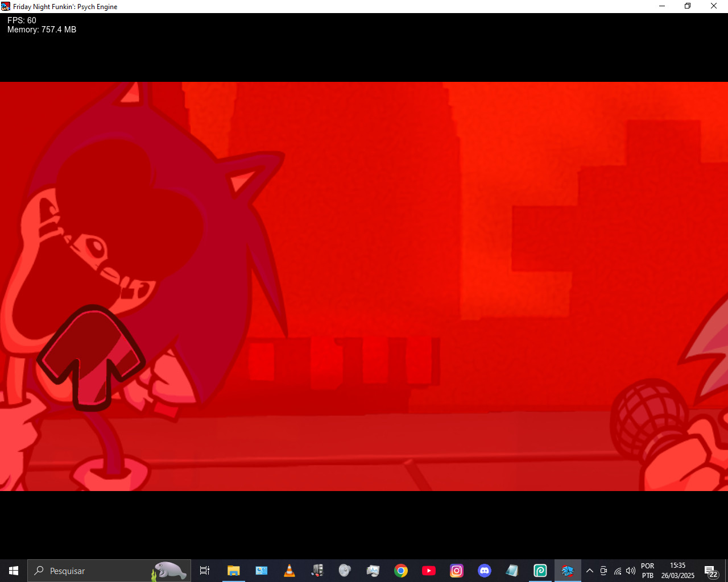Open the Windows Start menu
This screenshot has width=728, height=582.
(14, 571)
